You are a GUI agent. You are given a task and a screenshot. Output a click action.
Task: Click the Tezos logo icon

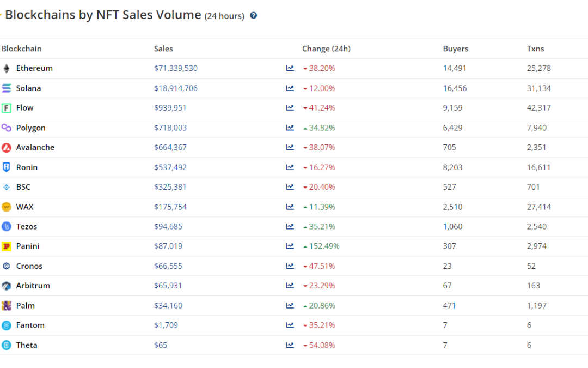pyautogui.click(x=7, y=226)
